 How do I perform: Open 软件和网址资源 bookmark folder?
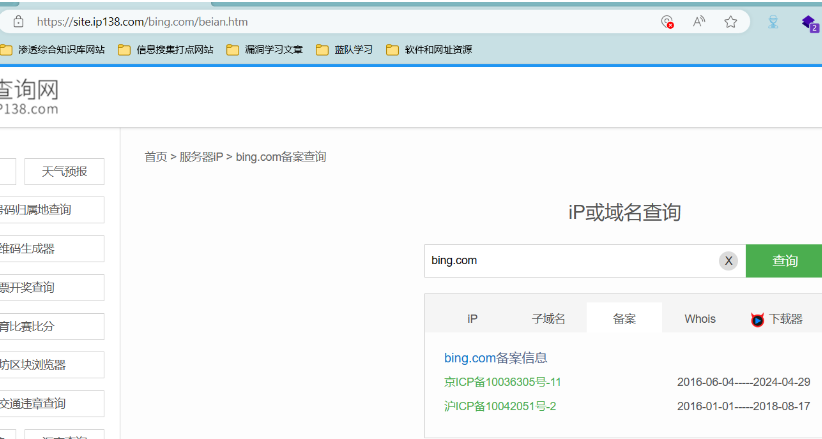429,50
